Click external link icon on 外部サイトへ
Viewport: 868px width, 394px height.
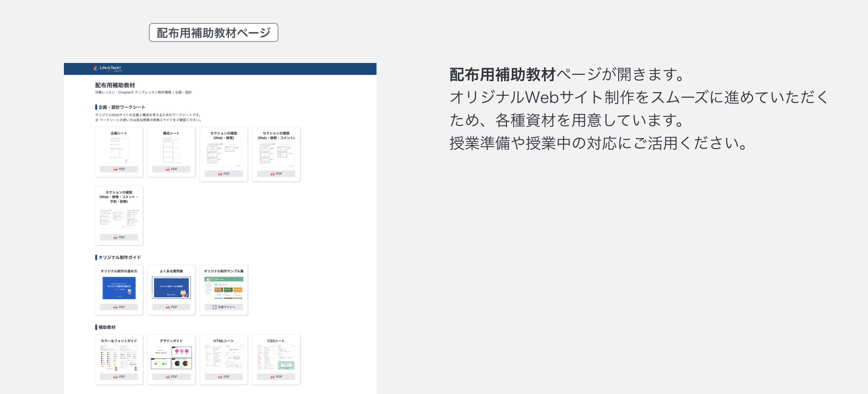click(215, 307)
